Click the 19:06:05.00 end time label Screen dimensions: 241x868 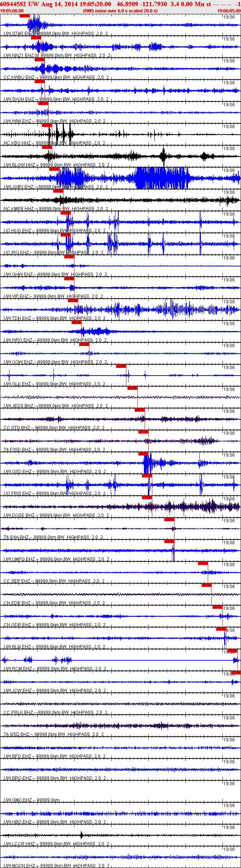click(229, 11)
